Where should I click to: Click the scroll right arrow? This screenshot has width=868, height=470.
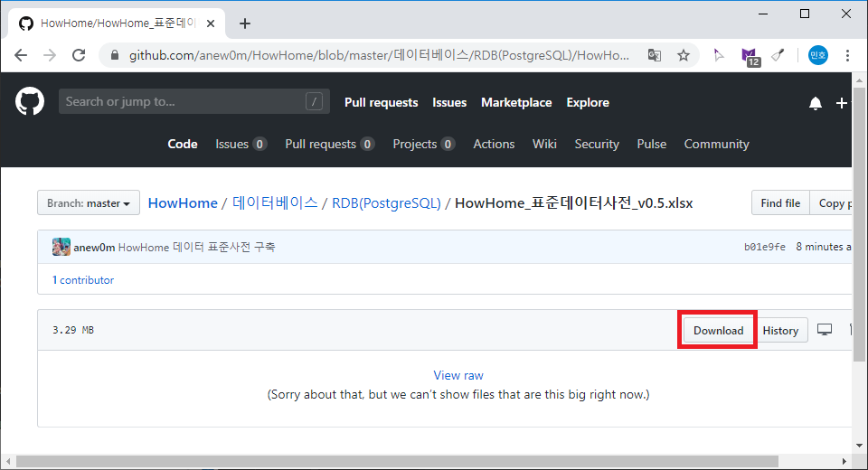click(844, 461)
